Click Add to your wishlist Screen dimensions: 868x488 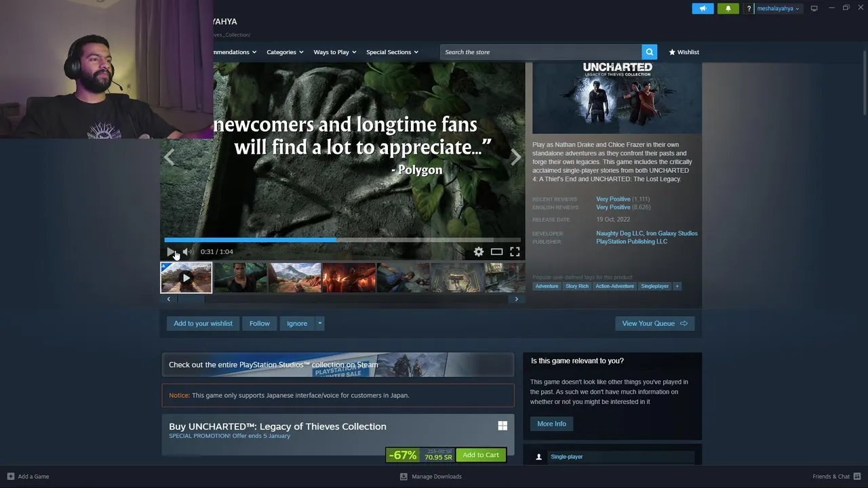203,323
